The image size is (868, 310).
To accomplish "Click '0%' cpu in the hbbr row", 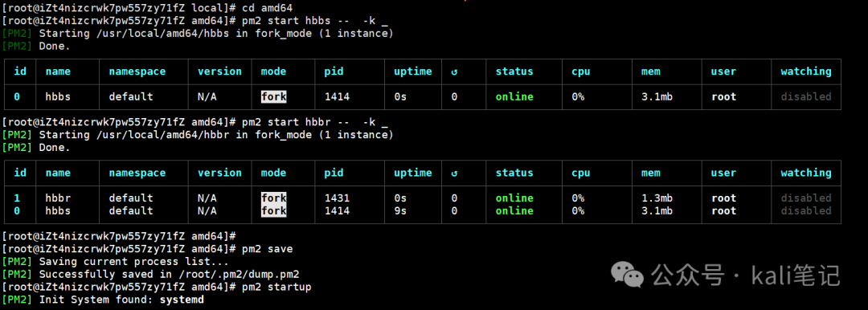I will (578, 198).
